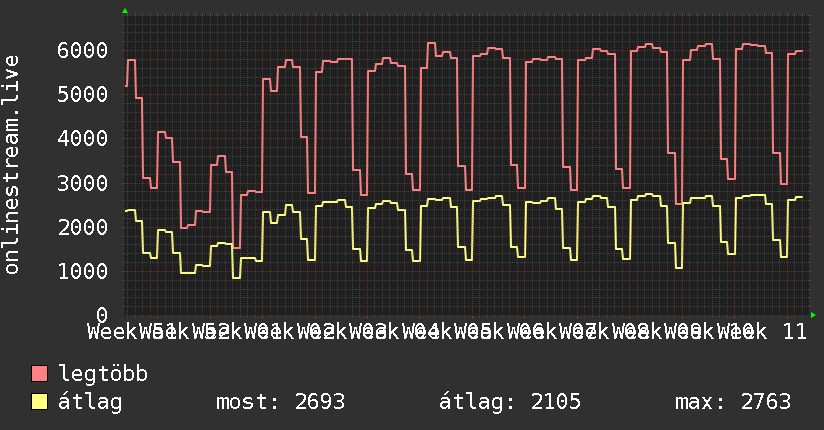Click the red legtöbb legend swatch
Screen dimensions: 824x430
point(39,374)
